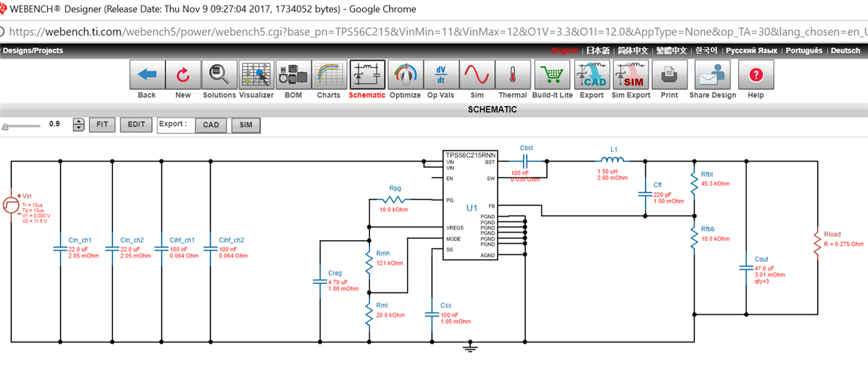The height and width of the screenshot is (365, 868).
Task: Click the Sim Export toolbar icon
Action: [x=630, y=75]
